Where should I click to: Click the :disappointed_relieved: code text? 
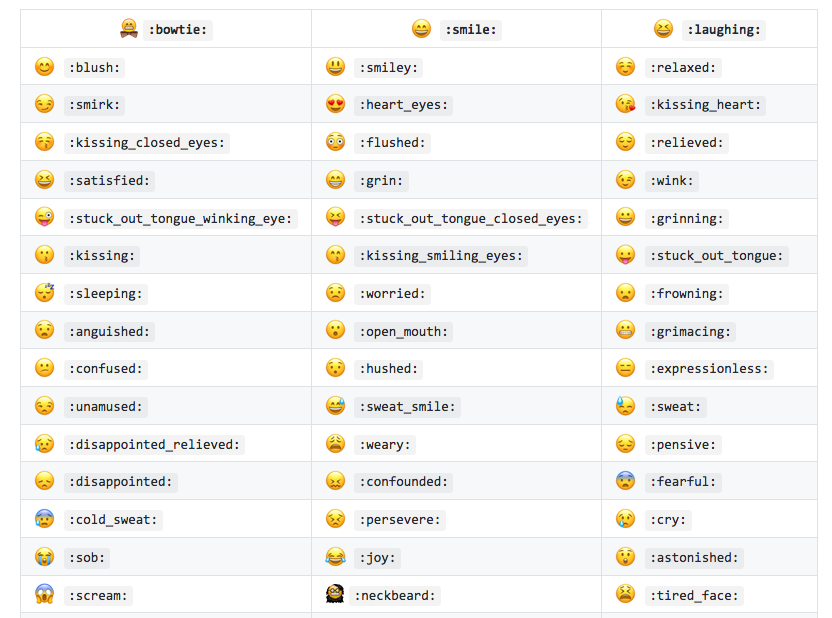coord(154,444)
